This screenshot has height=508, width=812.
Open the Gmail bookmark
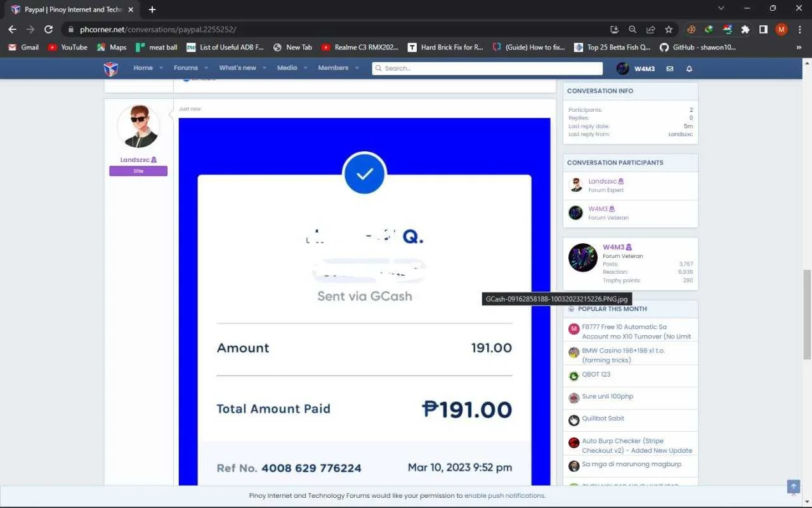tap(23, 47)
